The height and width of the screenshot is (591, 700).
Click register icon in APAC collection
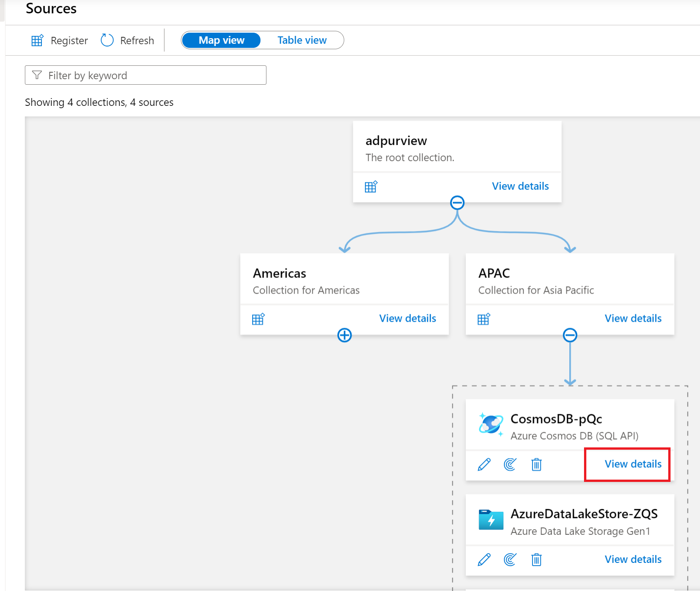coord(484,319)
